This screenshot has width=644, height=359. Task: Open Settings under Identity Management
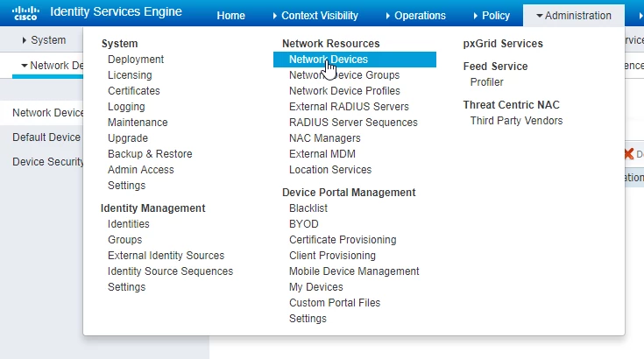[x=126, y=287]
